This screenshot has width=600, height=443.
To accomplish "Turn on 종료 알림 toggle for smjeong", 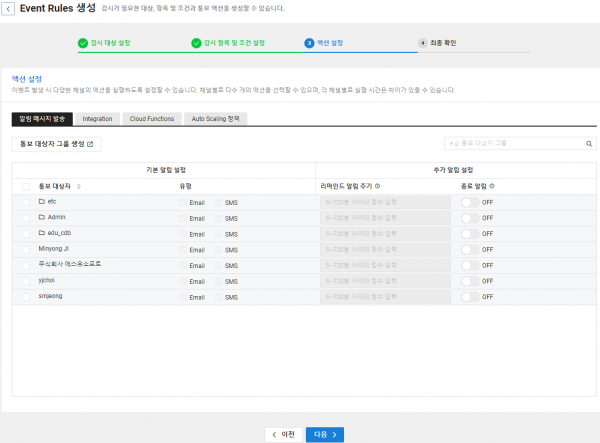I will click(x=470, y=297).
